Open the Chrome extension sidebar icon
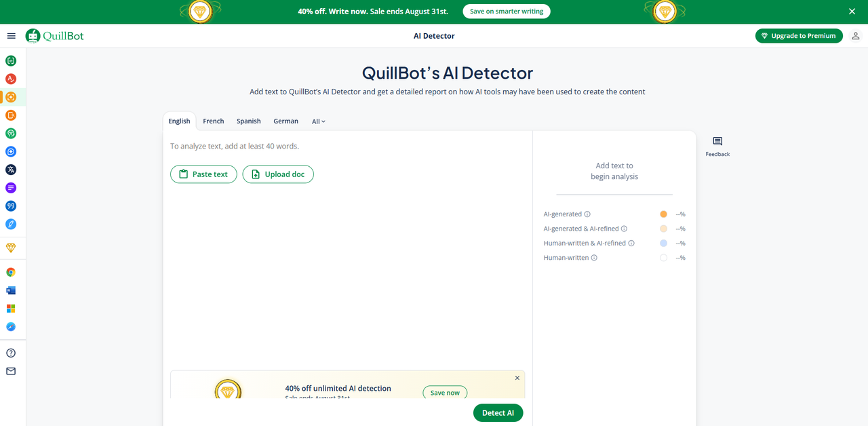This screenshot has width=868, height=426. pos(11,272)
